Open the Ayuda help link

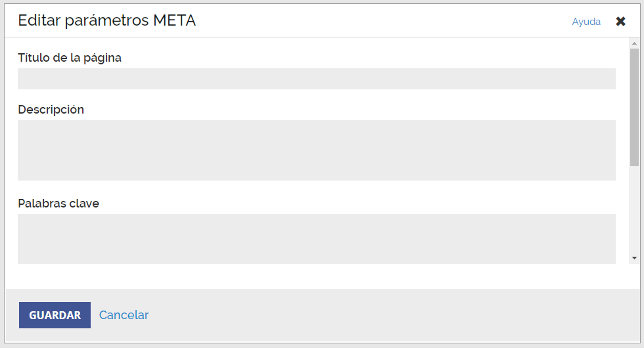[586, 22]
